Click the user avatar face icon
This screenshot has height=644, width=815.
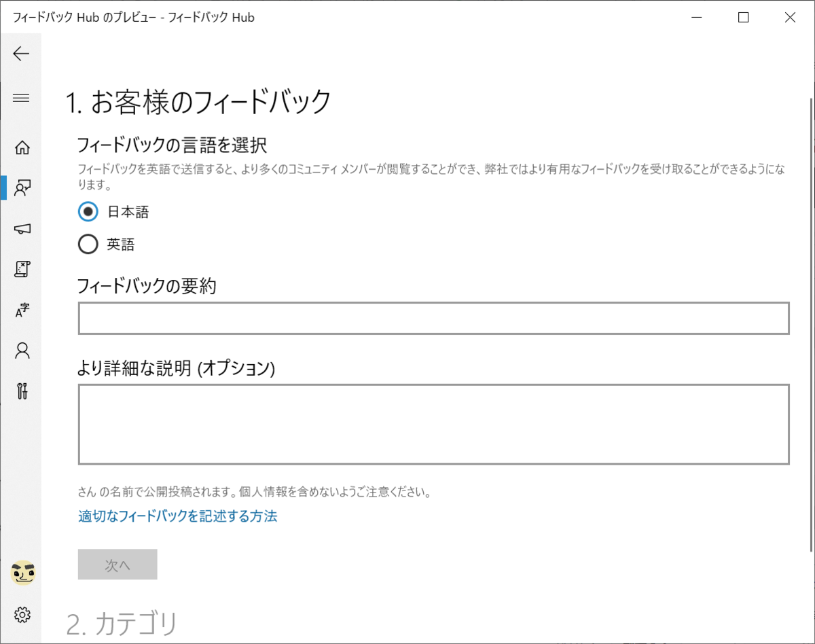click(22, 574)
